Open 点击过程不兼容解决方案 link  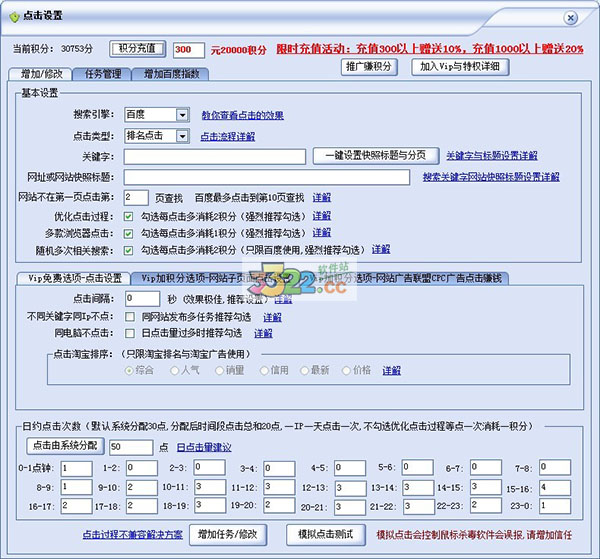click(x=132, y=535)
